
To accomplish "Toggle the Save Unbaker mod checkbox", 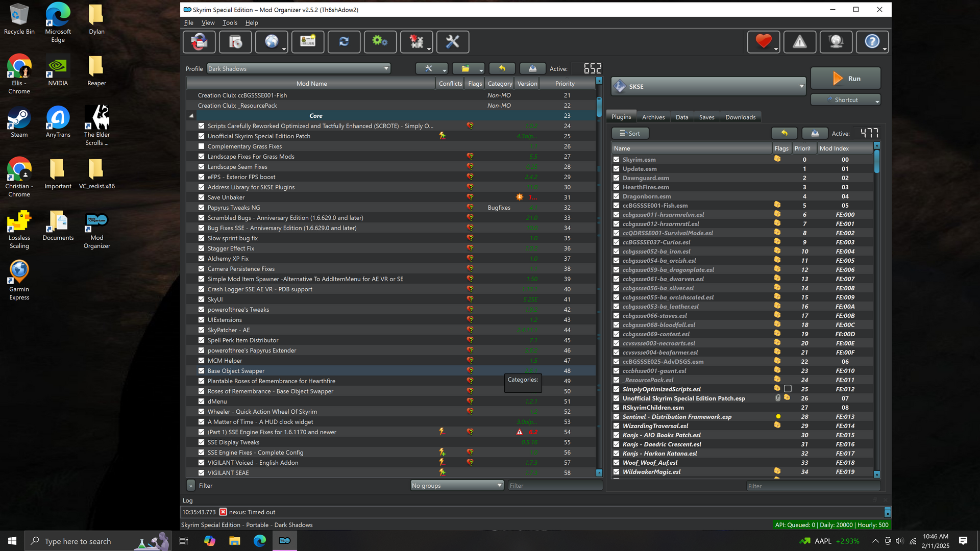I will coord(201,197).
